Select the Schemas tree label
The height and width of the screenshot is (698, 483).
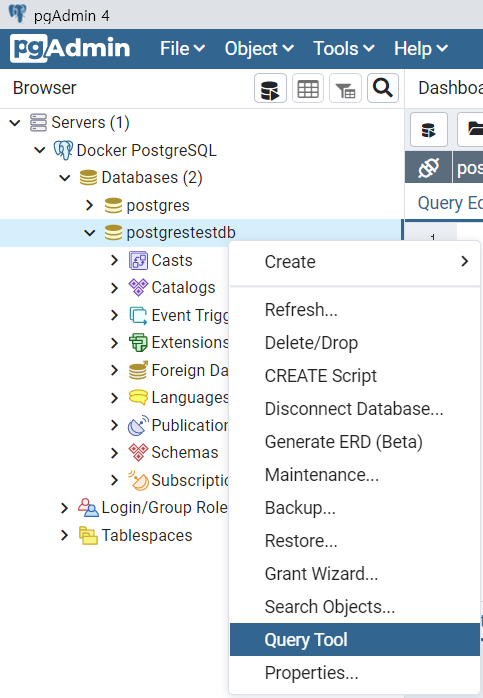point(185,452)
